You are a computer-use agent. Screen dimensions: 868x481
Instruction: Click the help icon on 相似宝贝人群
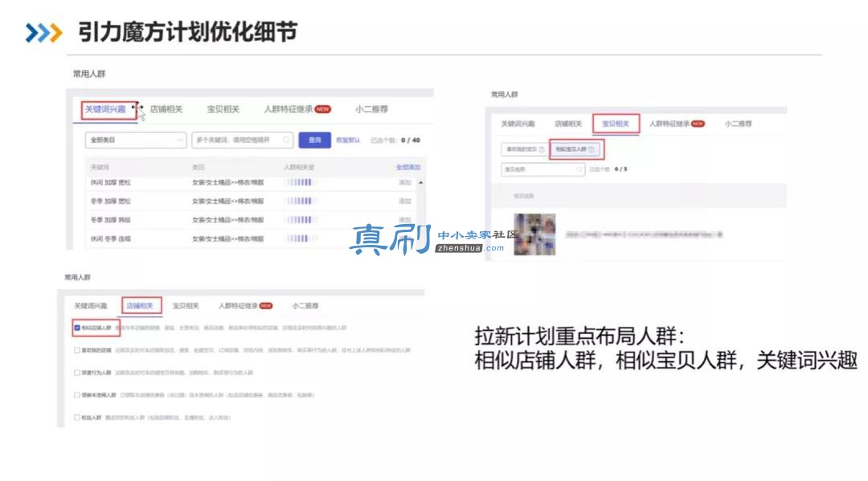point(592,149)
